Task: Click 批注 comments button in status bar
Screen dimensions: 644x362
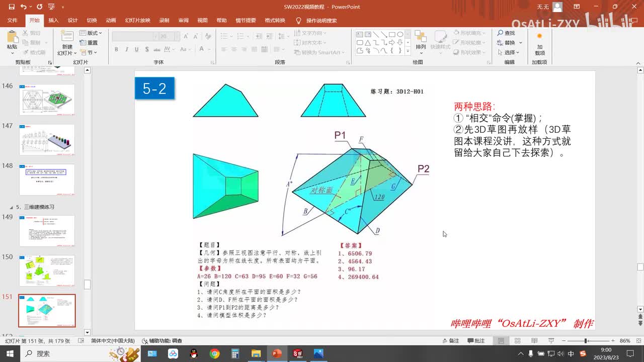Action: point(476,341)
